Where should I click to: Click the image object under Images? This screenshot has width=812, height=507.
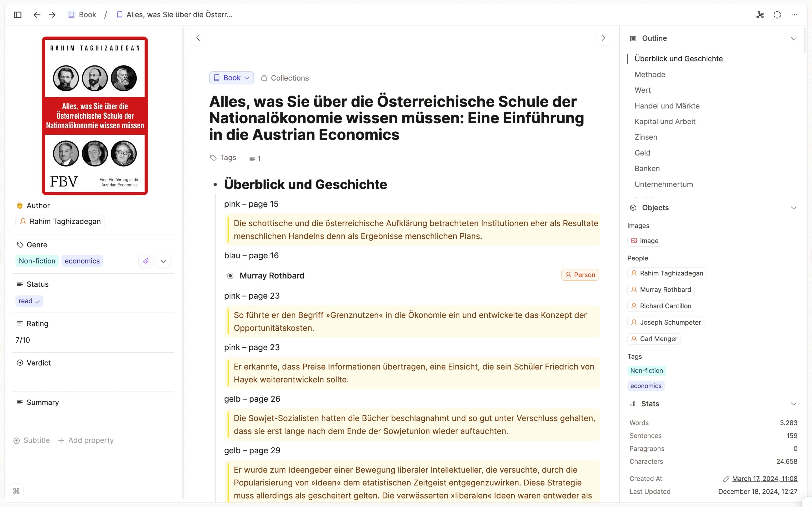pyautogui.click(x=644, y=240)
